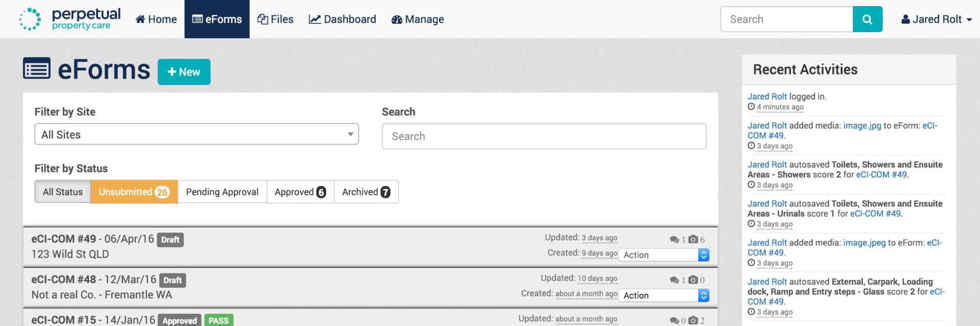Click camera icon on eCI-COM #15 row
Viewport: 980px width, 326px height.
(693, 320)
